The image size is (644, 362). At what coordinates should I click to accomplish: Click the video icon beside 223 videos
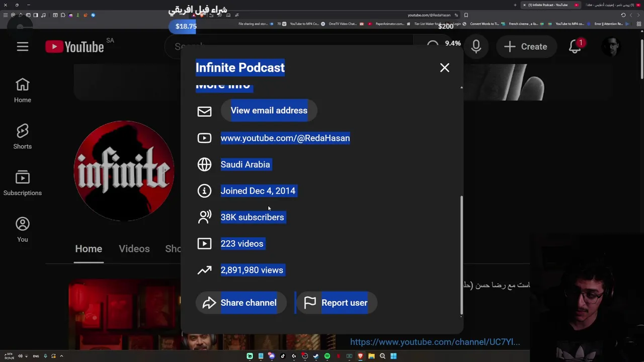(204, 244)
